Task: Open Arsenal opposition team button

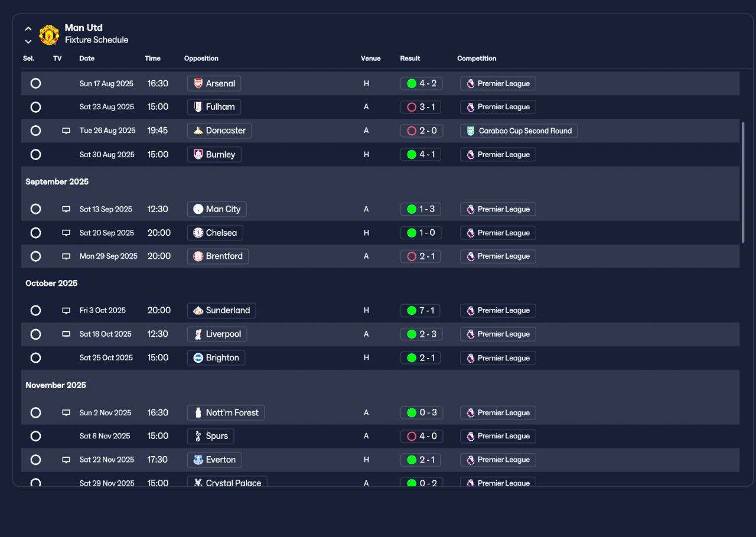Action: coord(214,83)
